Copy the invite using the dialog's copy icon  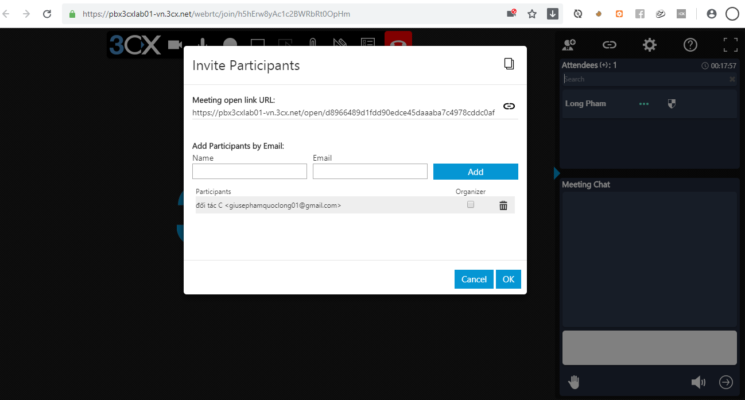point(508,64)
